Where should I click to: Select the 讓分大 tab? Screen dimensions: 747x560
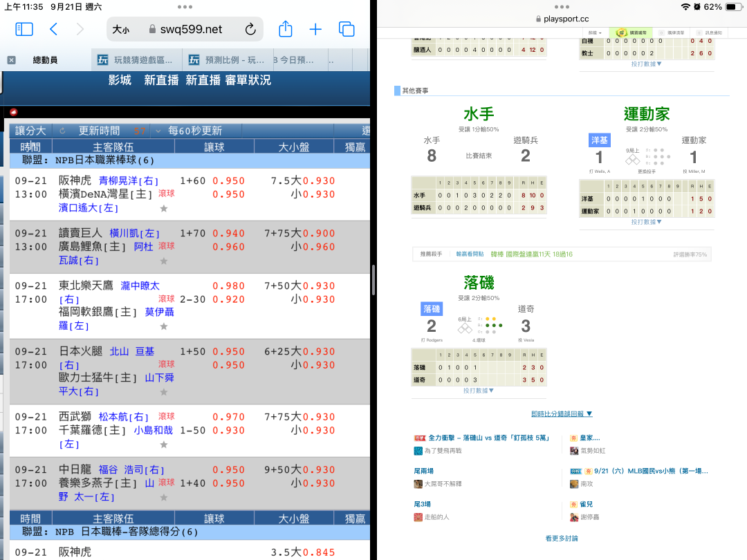(x=30, y=131)
